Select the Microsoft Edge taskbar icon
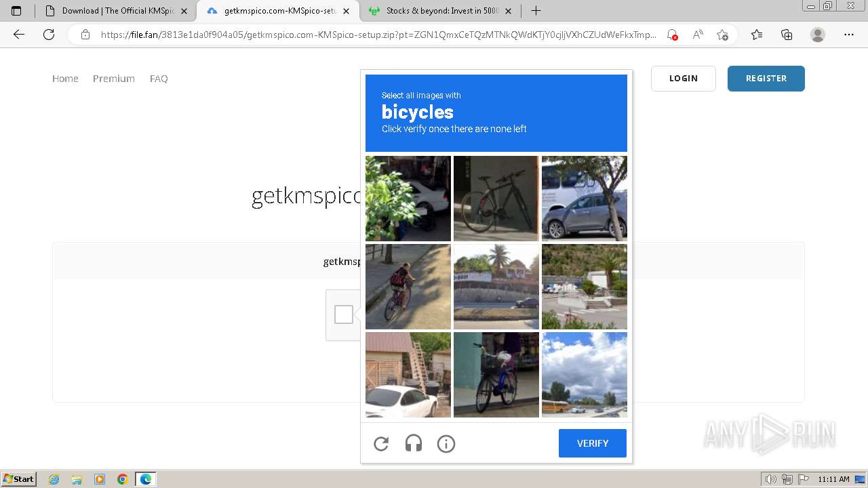This screenshot has width=868, height=488. [146, 479]
